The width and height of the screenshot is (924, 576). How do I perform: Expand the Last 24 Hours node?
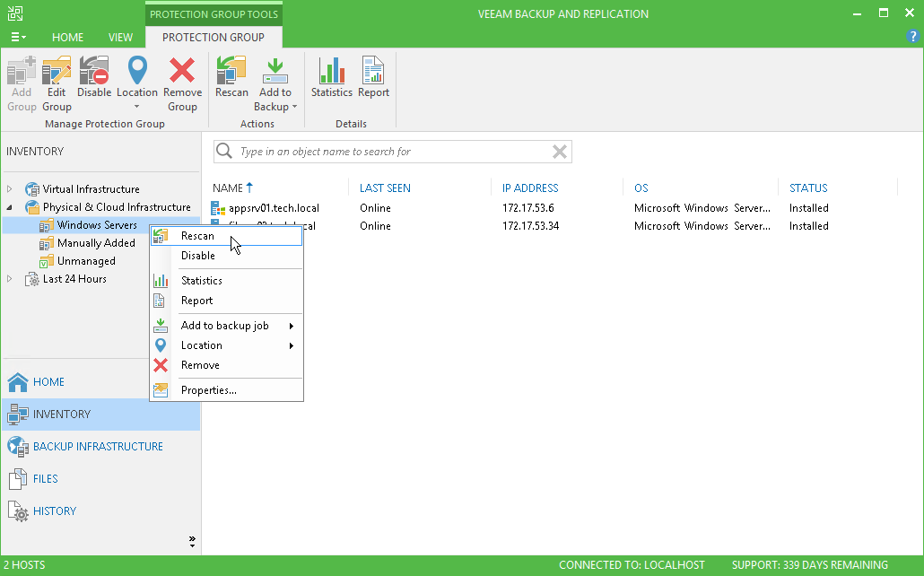tap(10, 279)
